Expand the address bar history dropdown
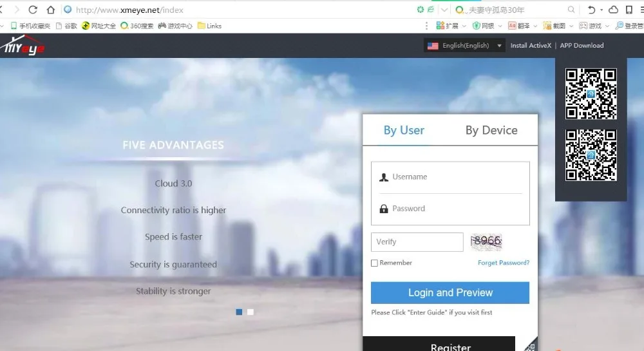 [444, 10]
